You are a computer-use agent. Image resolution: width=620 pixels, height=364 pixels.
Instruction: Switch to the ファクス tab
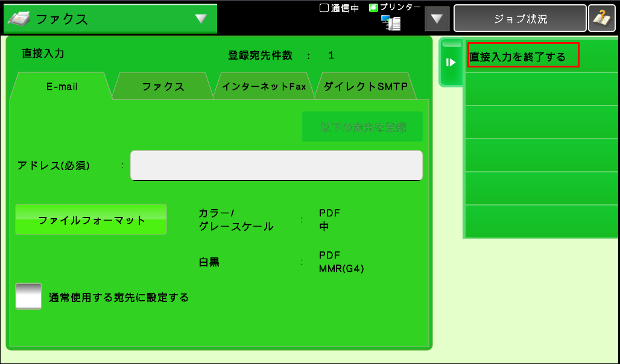coord(163,86)
